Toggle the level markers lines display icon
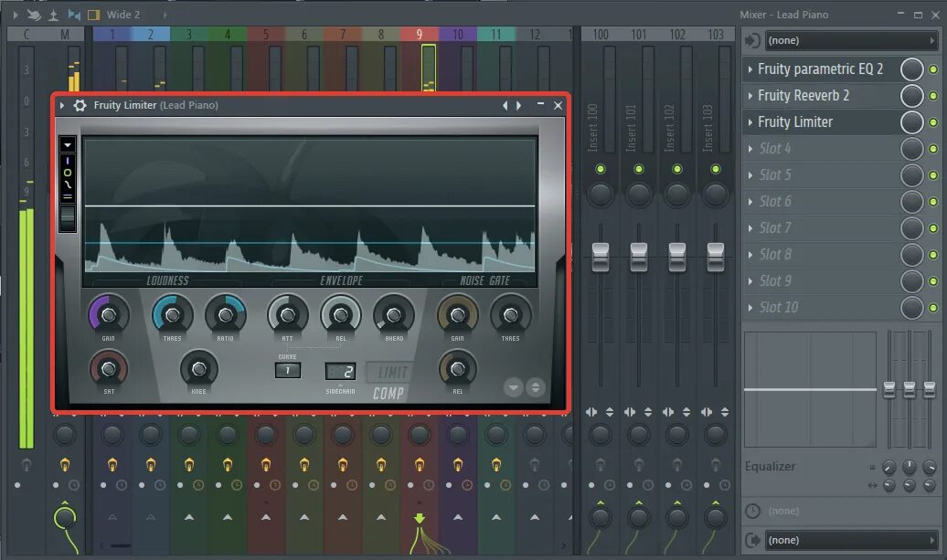Screen dimensions: 947x560 pyautogui.click(x=68, y=196)
